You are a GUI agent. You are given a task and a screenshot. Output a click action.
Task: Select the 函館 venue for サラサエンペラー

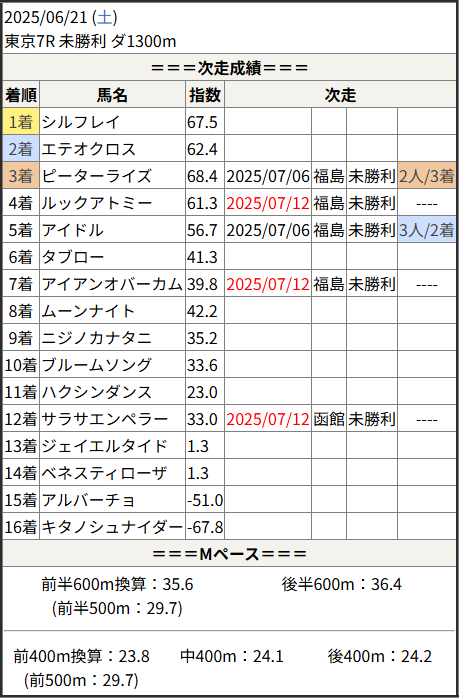coord(329,419)
